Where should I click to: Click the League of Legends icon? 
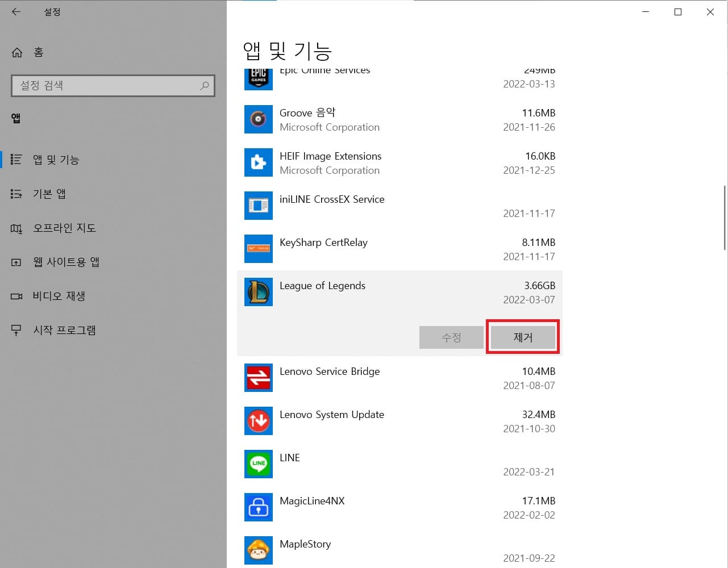pos(259,292)
